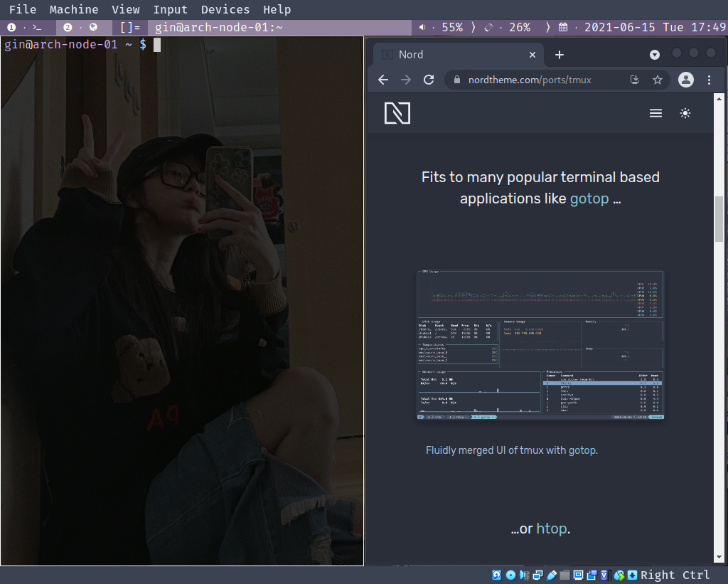The width and height of the screenshot is (728, 584).
Task: Toggle mouse integration in VirtualBox status bar
Action: coord(619,575)
